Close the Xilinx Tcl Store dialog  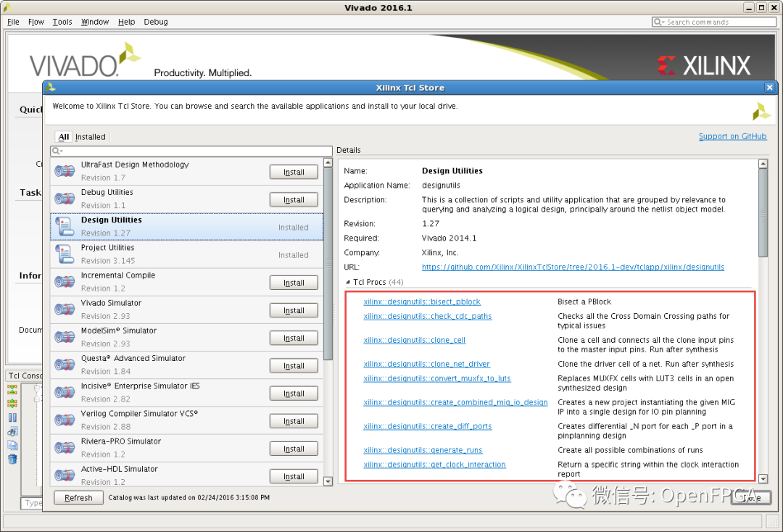coord(769,87)
